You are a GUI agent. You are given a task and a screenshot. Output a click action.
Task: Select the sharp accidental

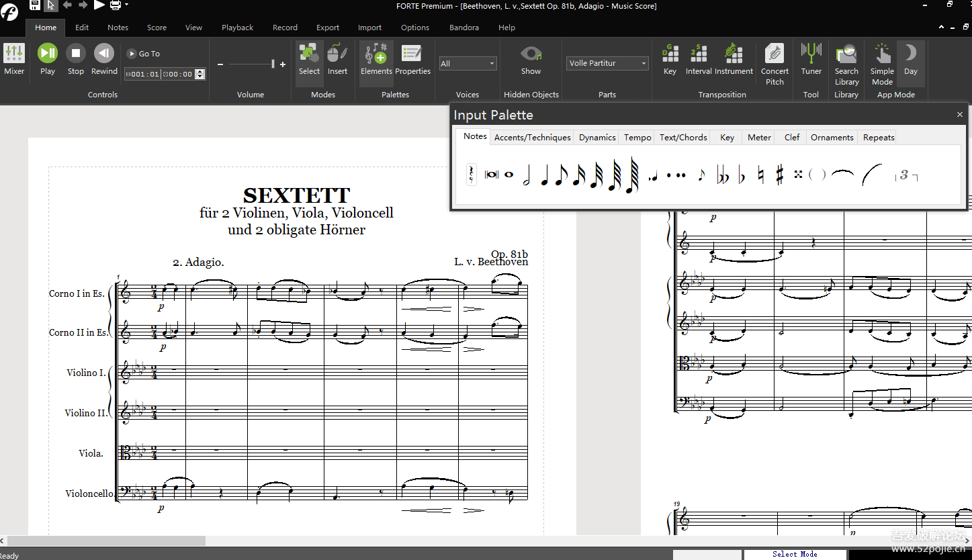coord(779,175)
